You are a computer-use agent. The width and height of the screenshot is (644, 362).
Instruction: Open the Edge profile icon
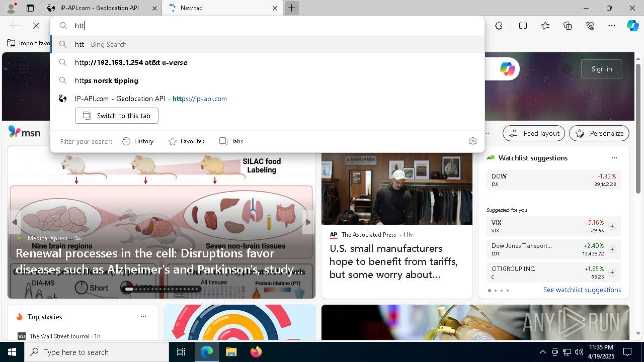click(x=11, y=8)
